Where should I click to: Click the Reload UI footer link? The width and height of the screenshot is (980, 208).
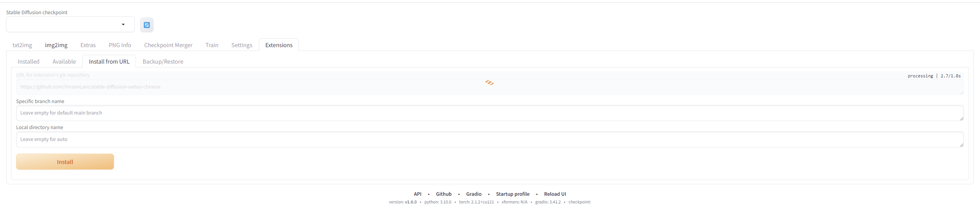pos(555,194)
